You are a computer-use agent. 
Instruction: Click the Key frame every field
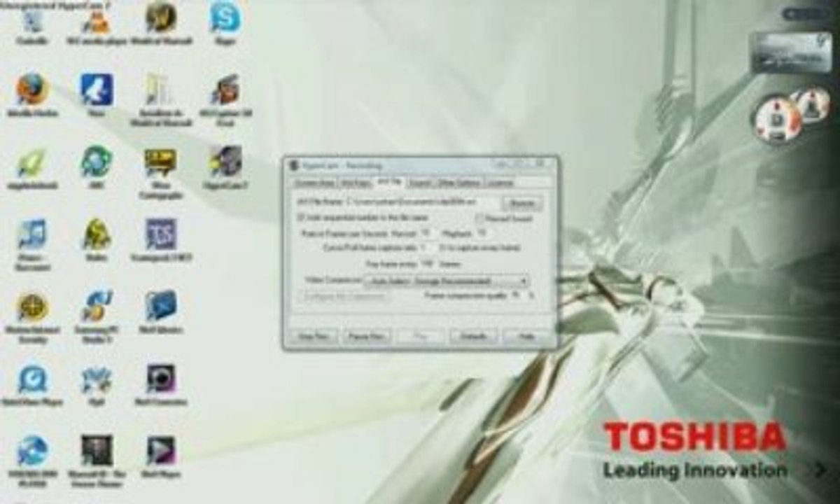point(428,264)
